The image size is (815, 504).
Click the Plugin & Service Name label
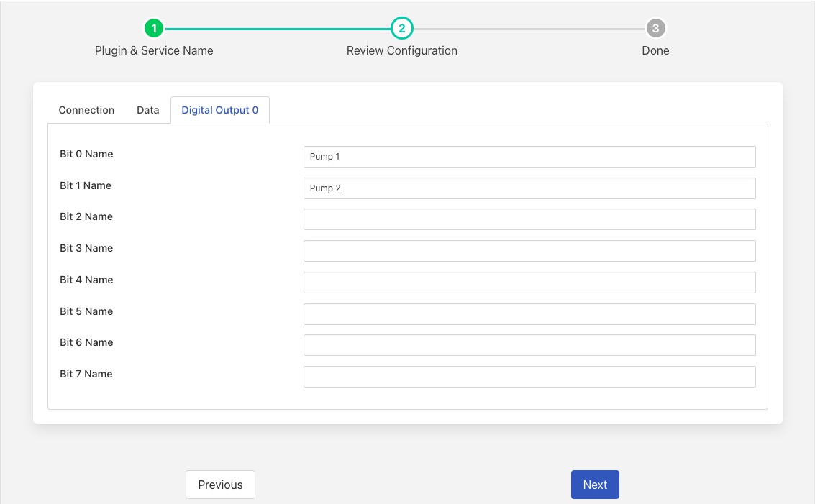(154, 51)
